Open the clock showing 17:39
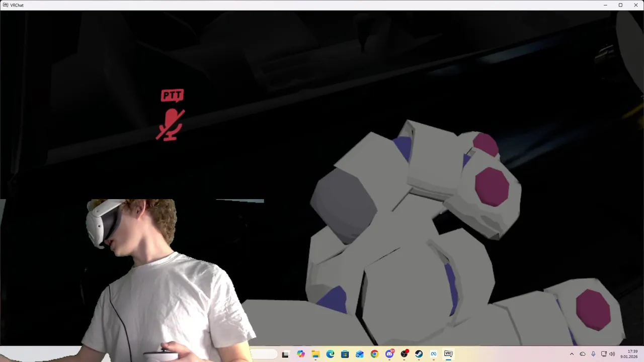 629,354
